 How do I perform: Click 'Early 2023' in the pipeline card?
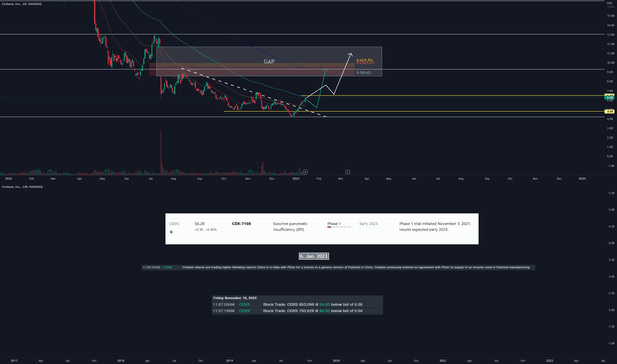[x=368, y=224]
